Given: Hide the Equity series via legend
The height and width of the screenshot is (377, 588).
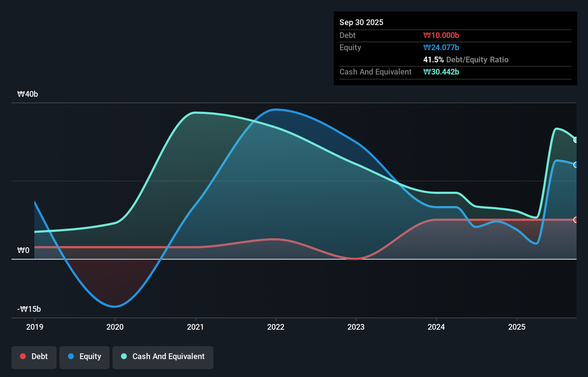Looking at the screenshot, I should click(x=84, y=356).
